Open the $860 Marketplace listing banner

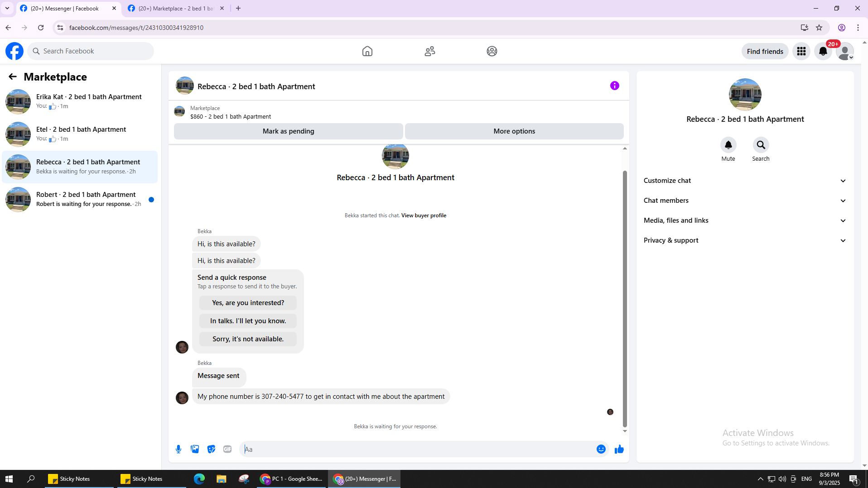coord(399,112)
